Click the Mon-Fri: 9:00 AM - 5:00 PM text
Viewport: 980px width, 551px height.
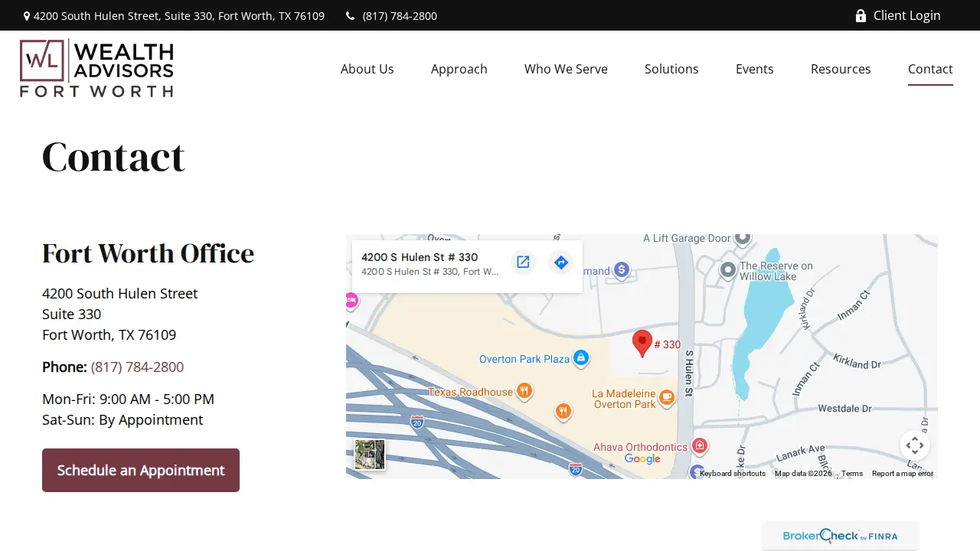coord(128,399)
